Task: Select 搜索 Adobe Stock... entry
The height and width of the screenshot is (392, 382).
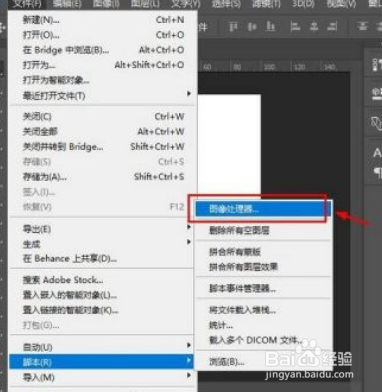Action: [x=102, y=280]
